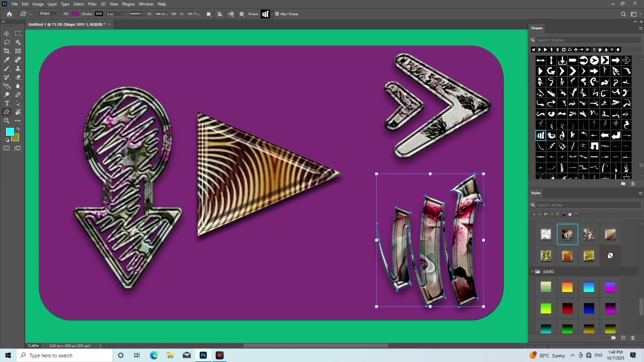Click the Stroke color swatch in options bar

coord(99,14)
